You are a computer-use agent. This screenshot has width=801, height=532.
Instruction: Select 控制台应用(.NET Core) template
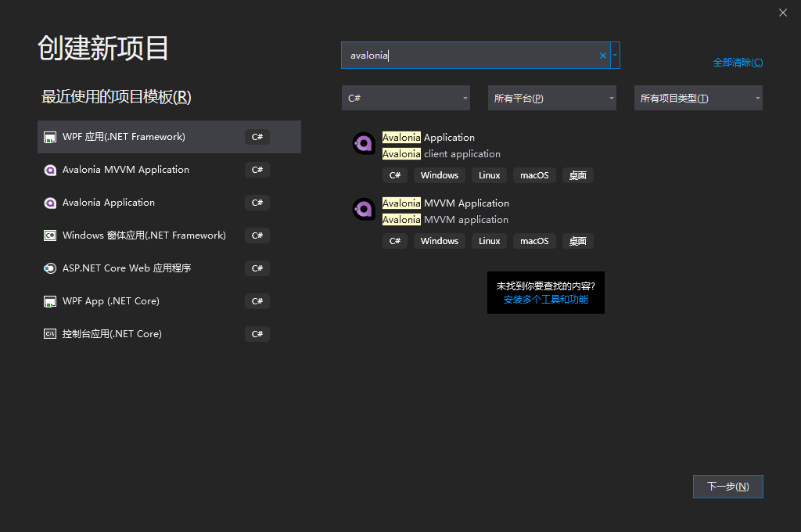(169, 334)
